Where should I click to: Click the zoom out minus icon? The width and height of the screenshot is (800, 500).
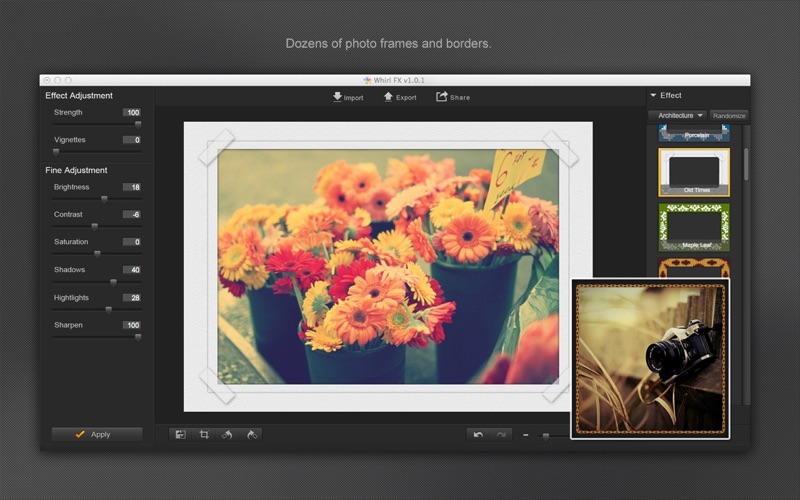pyautogui.click(x=526, y=436)
